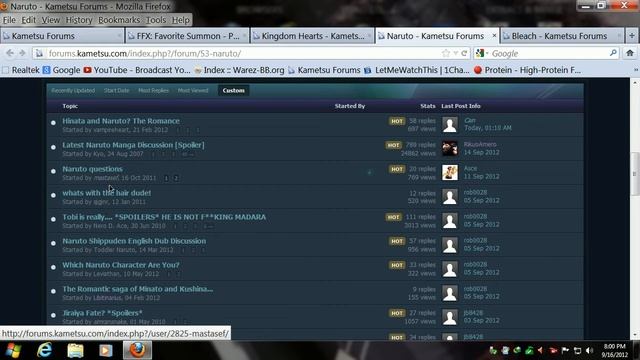Image resolution: width=640 pixels, height=360 pixels.
Task: Open whats with the hair dude topic
Action: 107,193
